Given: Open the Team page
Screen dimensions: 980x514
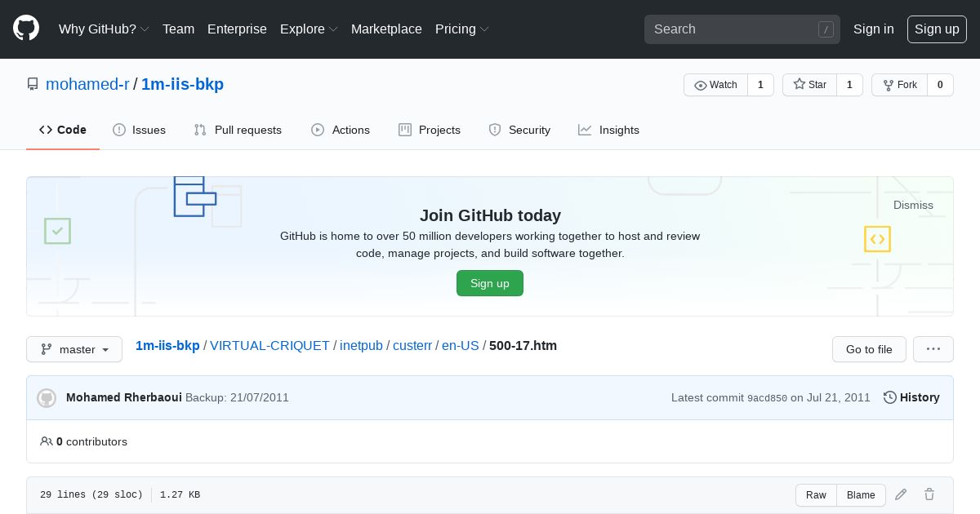Looking at the screenshot, I should pos(178,29).
